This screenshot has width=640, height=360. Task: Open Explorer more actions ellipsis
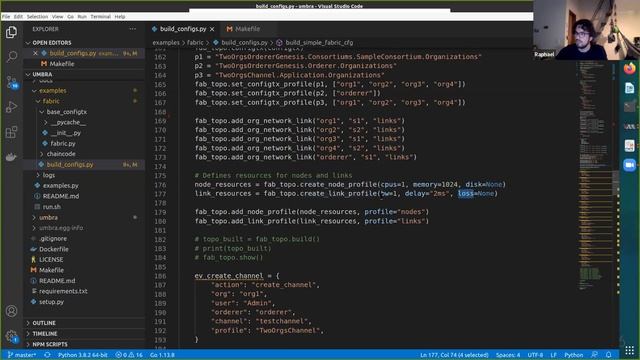coord(133,29)
